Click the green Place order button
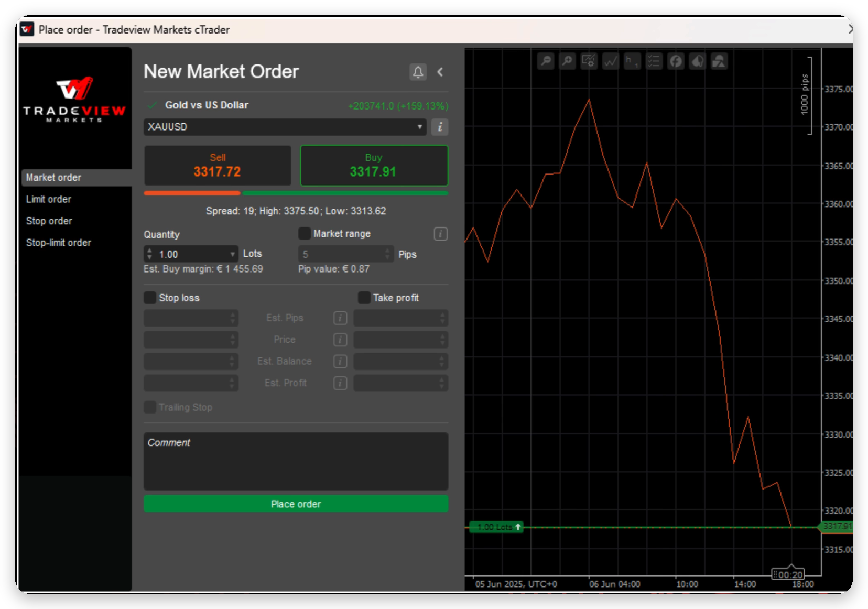Image resolution: width=868 pixels, height=609 pixels. (x=296, y=504)
